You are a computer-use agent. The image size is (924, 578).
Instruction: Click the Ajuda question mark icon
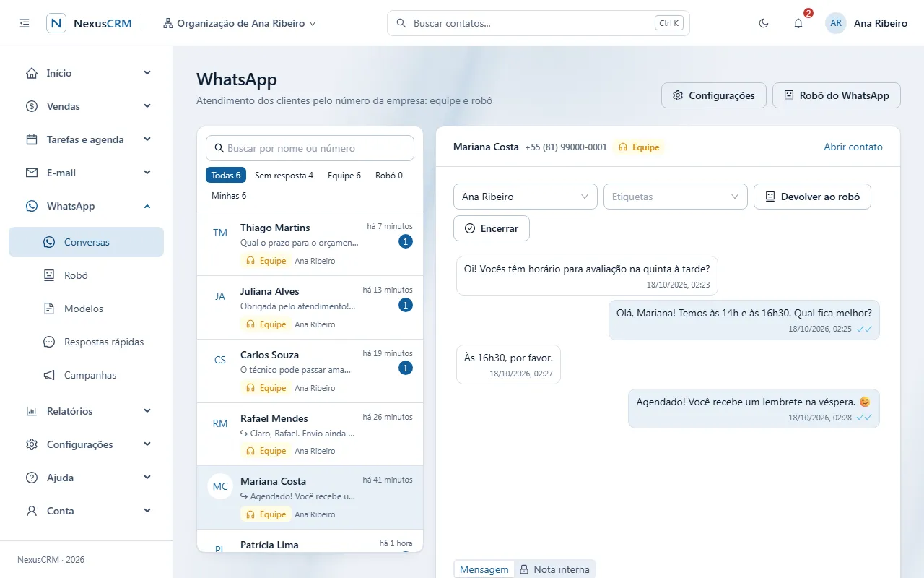click(32, 478)
